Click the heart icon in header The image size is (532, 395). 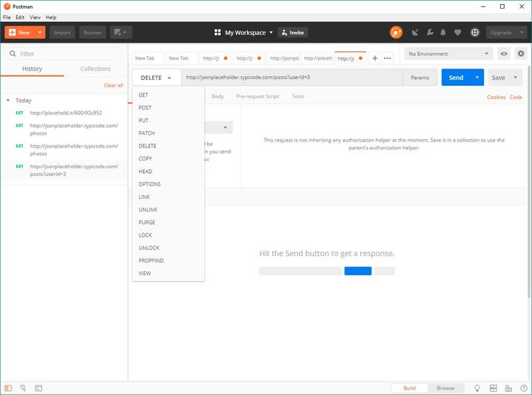[458, 33]
